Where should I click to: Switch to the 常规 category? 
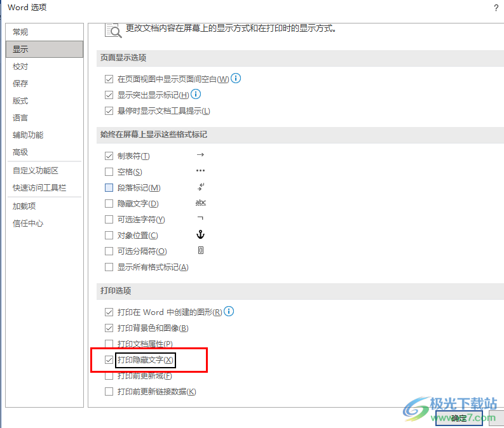(x=20, y=32)
